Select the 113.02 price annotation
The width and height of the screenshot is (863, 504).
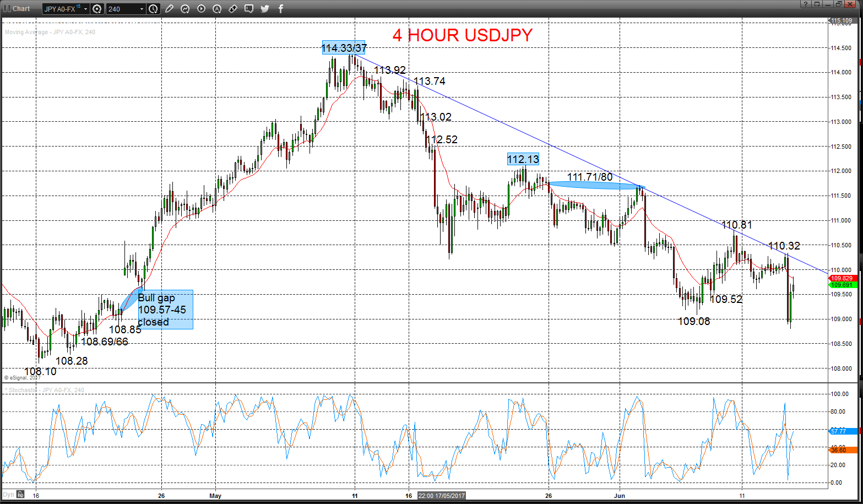point(436,117)
